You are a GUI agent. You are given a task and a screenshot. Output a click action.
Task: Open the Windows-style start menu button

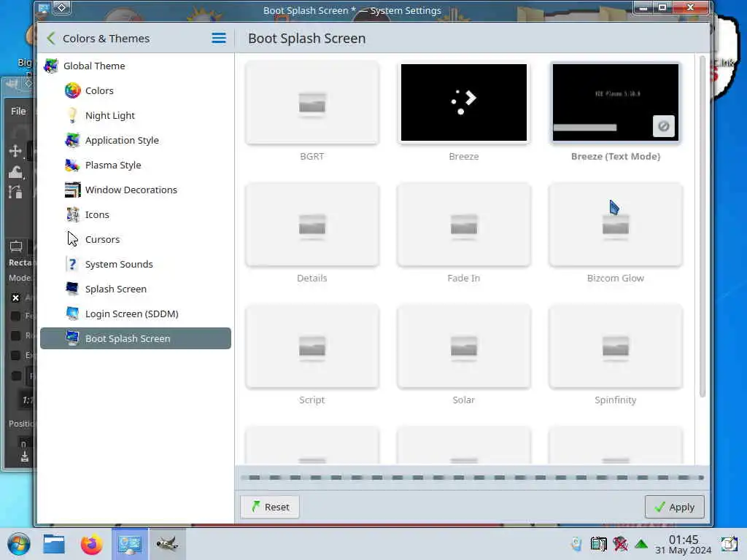[x=18, y=544]
